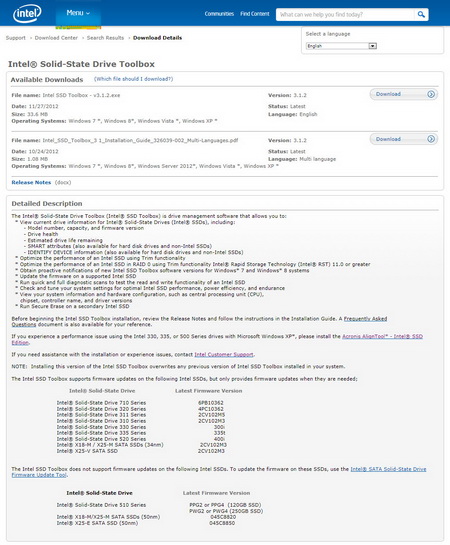Click the 'Intel® Solid-State Drive Toolbox' heading
The image size is (450, 545).
(x=81, y=64)
